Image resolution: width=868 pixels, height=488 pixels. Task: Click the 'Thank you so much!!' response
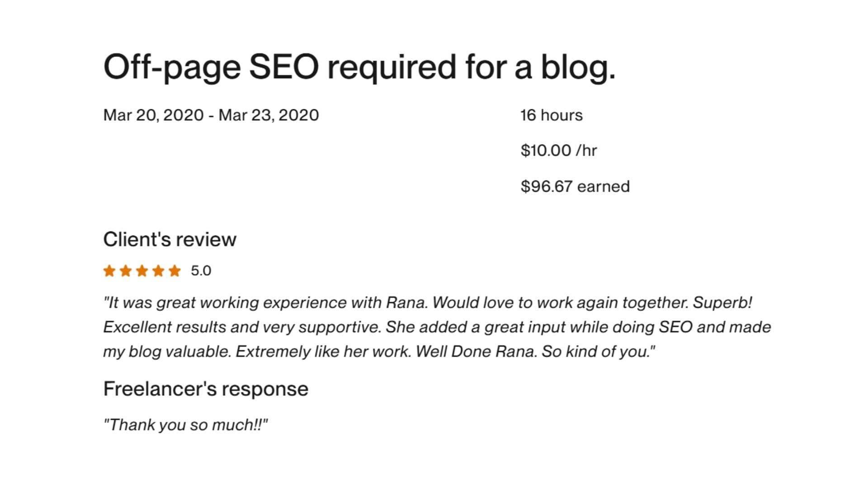pyautogui.click(x=186, y=425)
